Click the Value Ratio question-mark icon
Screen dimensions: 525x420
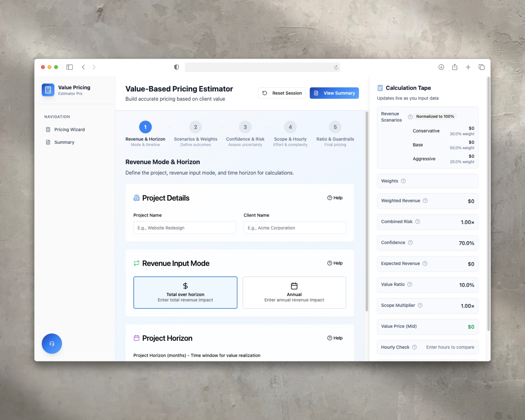[x=410, y=284]
